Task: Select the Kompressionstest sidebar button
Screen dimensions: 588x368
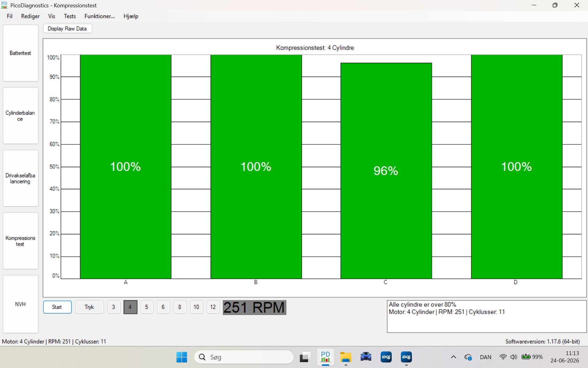Action: pos(21,241)
